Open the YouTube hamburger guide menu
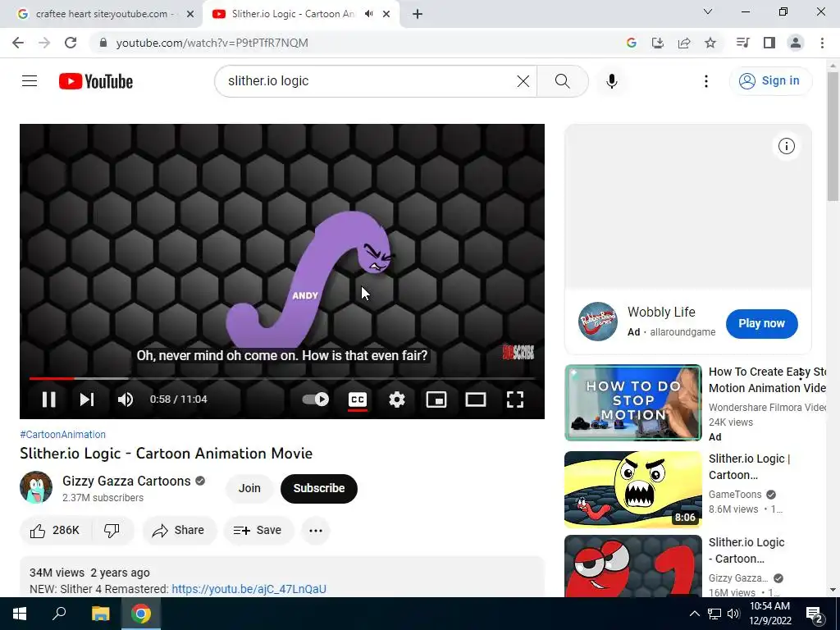This screenshot has height=630, width=840. click(30, 81)
